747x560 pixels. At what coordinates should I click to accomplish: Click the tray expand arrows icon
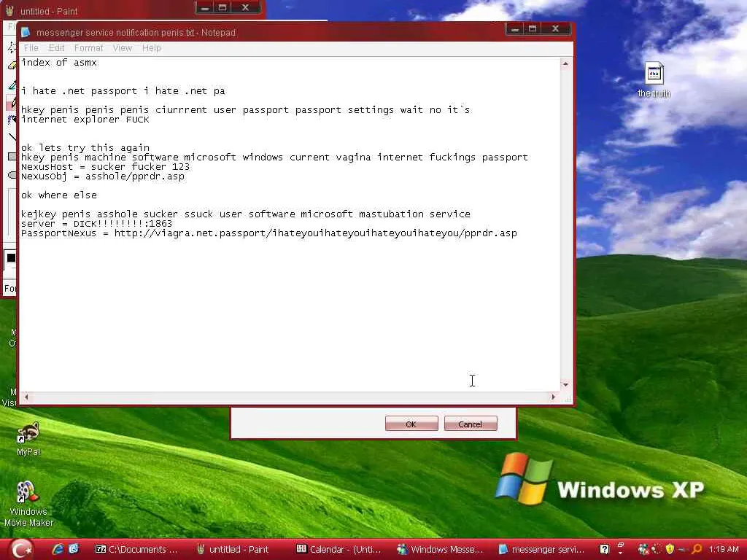pos(620,550)
